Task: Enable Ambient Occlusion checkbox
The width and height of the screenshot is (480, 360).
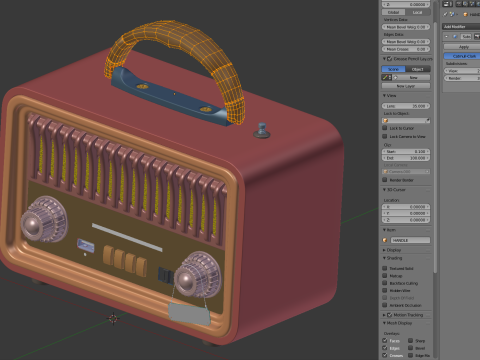Action: point(385,305)
